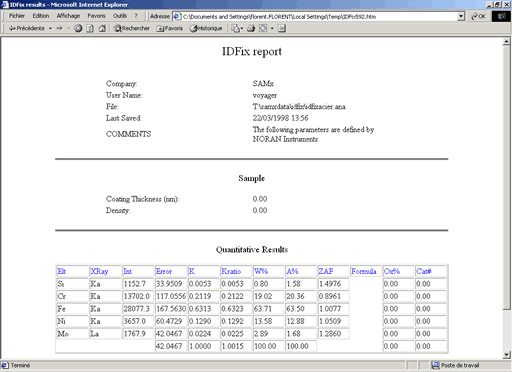Open the Favoris toolbar pane button
The height and width of the screenshot is (372, 512).
pyautogui.click(x=170, y=28)
